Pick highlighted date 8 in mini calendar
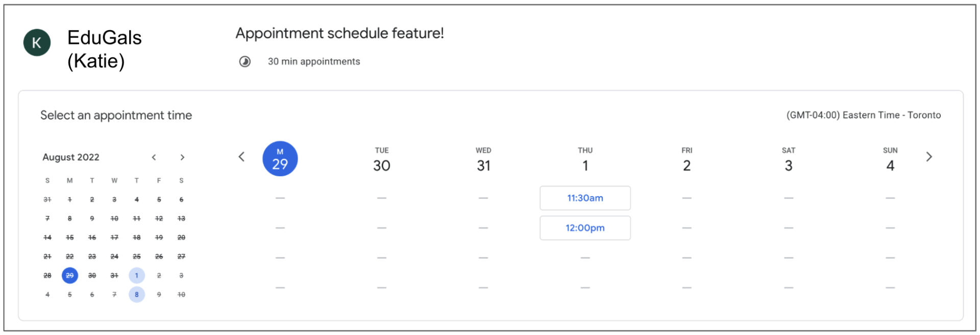This screenshot has height=335, width=980. [137, 295]
